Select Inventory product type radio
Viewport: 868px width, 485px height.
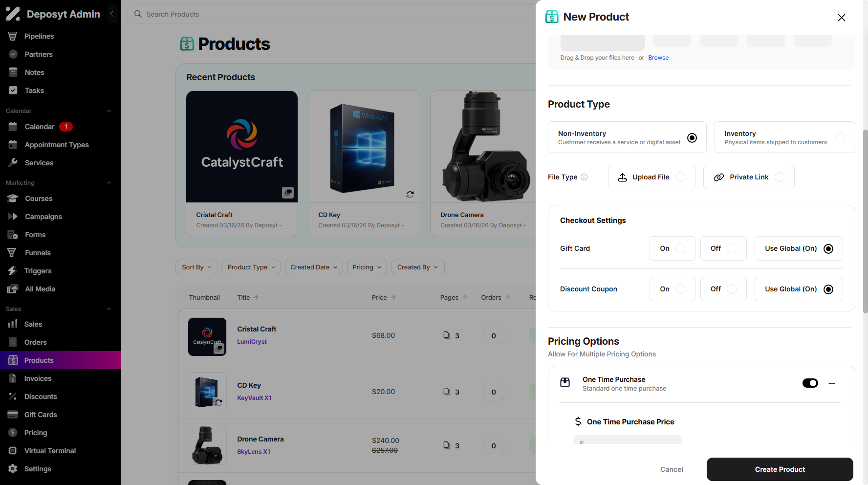click(840, 137)
